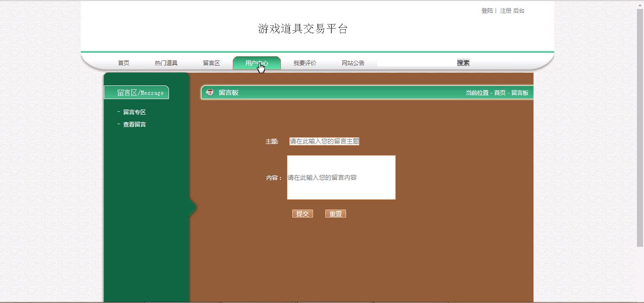The width and height of the screenshot is (644, 303).
Task: Open the 网站公告 tab
Action: pos(353,63)
